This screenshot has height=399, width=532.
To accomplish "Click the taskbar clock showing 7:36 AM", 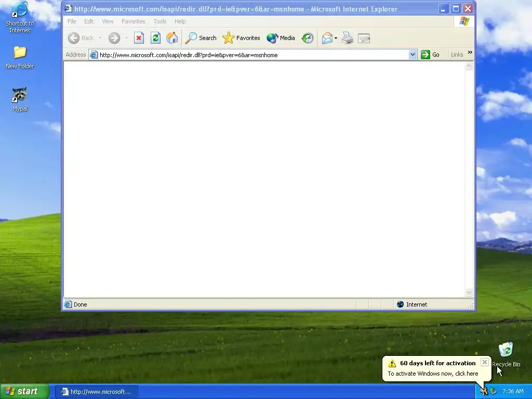I will tap(513, 392).
